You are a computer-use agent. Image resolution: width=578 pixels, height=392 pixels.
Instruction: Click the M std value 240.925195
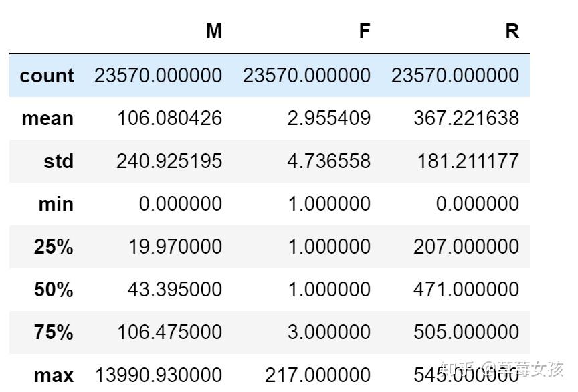(x=169, y=161)
